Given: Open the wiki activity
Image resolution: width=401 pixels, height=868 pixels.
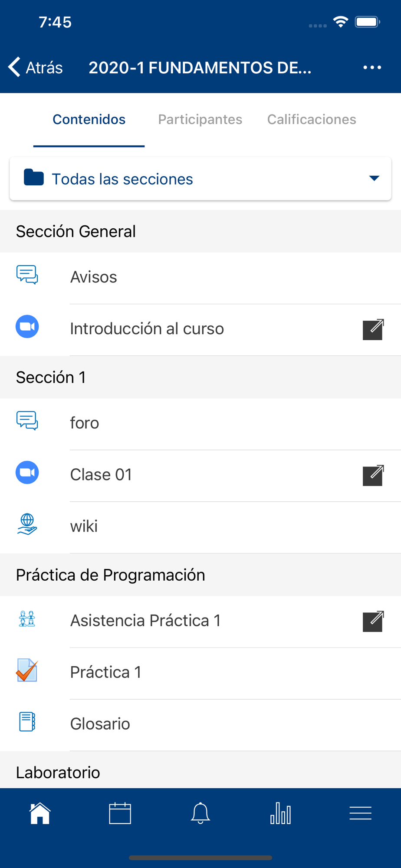Looking at the screenshot, I should tap(200, 527).
